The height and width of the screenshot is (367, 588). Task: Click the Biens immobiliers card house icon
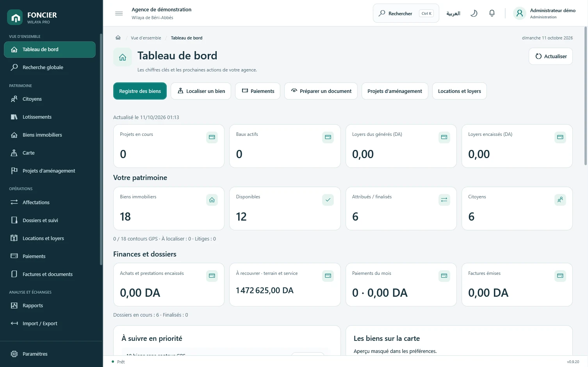212,200
